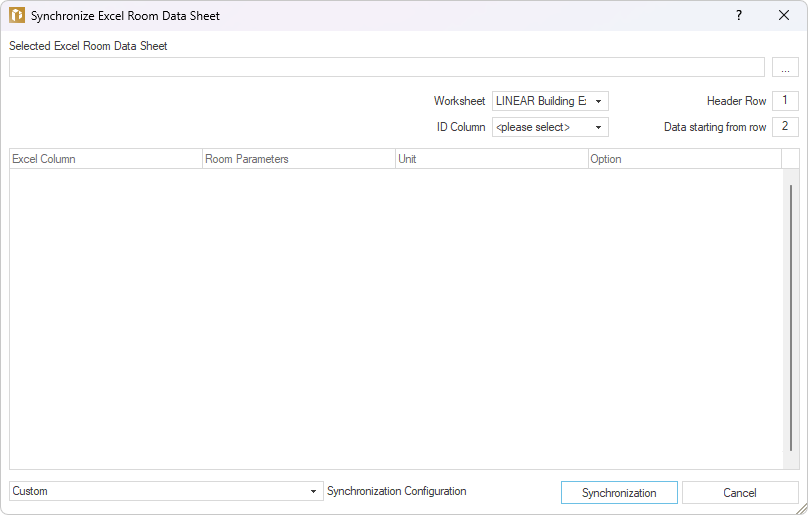
Task: Open the ID Column dropdown
Action: click(550, 127)
